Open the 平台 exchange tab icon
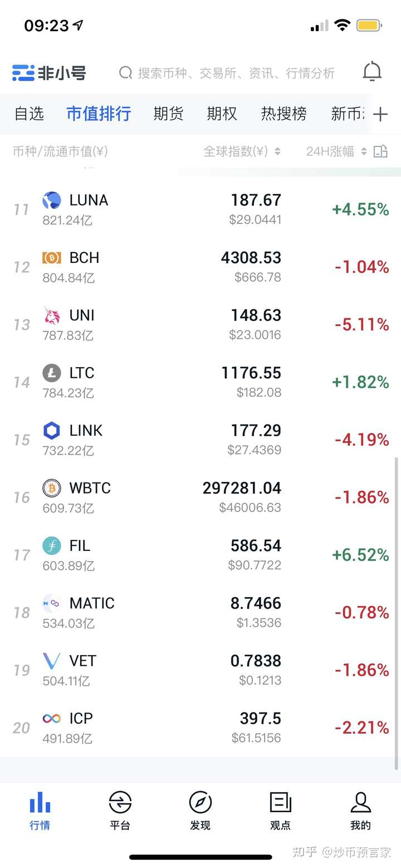 click(x=120, y=803)
